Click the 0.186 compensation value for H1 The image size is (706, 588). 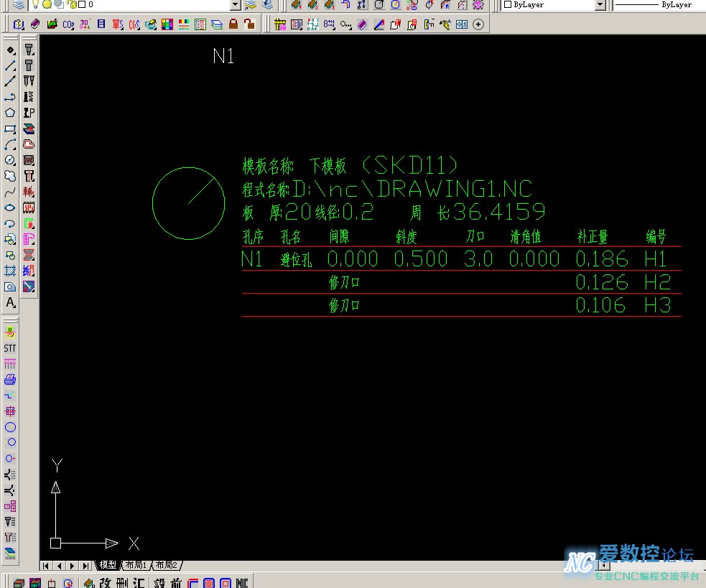click(602, 259)
